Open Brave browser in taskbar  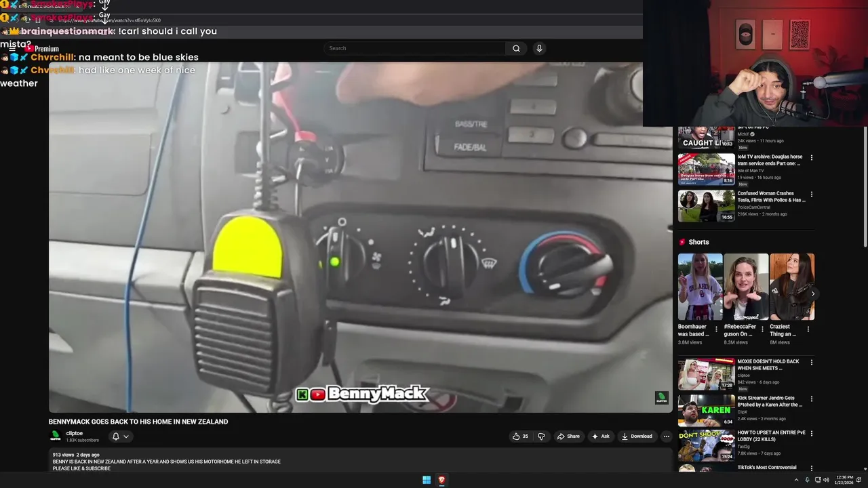441,480
